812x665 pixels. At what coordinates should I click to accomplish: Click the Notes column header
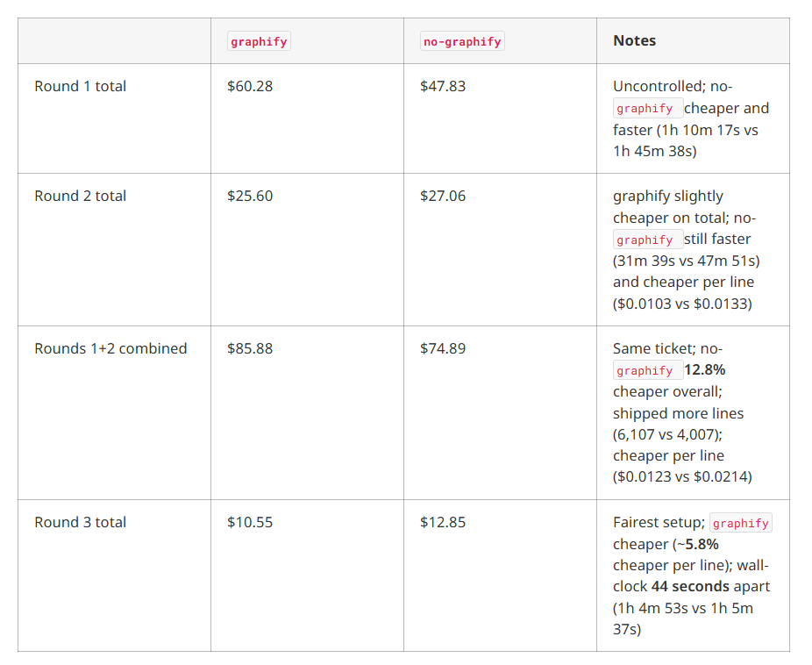(x=634, y=40)
